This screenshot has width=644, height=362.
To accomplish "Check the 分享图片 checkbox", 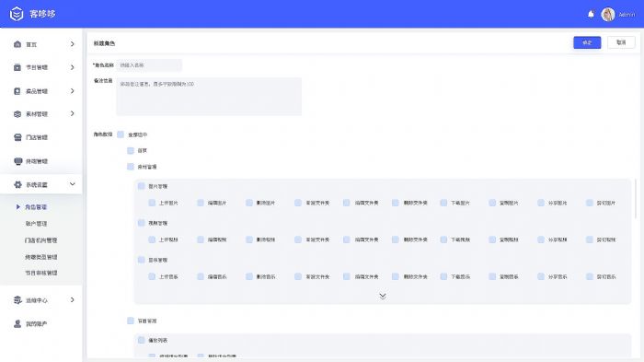I will click(541, 203).
